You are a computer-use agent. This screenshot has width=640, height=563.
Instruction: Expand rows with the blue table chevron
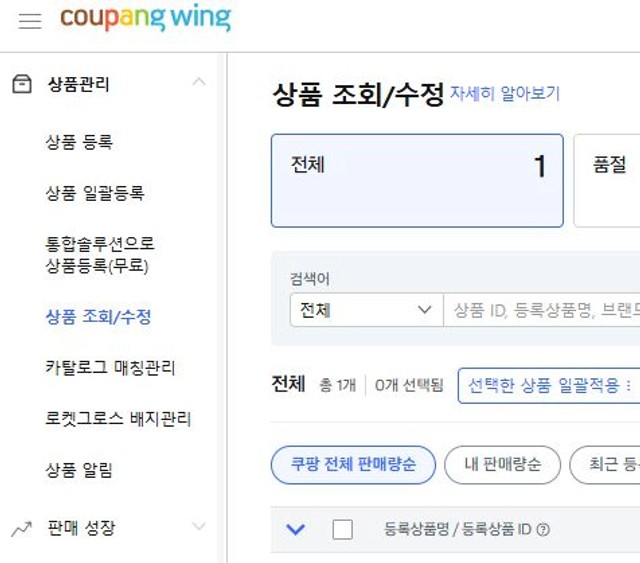[296, 530]
